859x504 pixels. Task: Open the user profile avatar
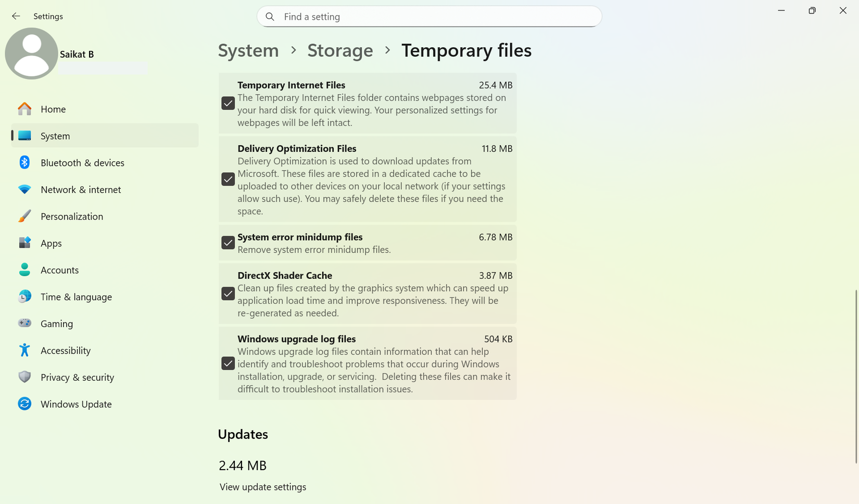31,54
